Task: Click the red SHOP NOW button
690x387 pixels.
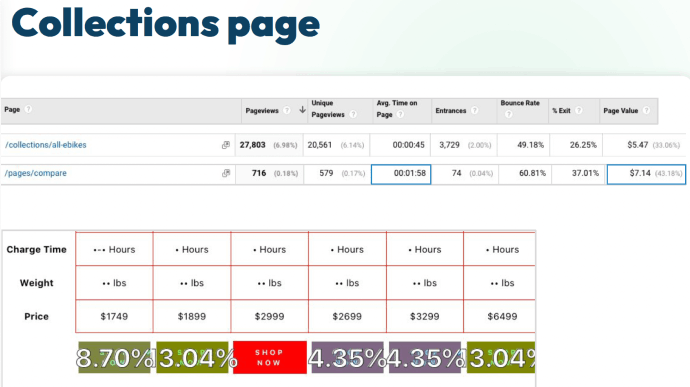Action: (x=270, y=358)
